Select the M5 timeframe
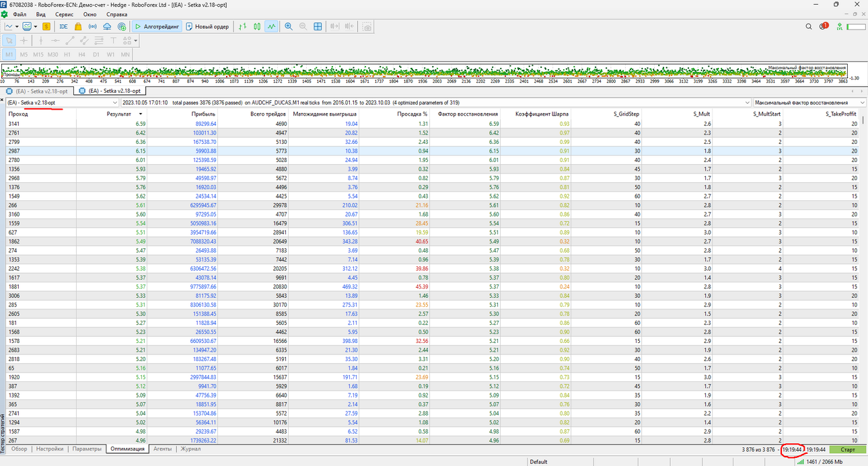 (x=24, y=54)
